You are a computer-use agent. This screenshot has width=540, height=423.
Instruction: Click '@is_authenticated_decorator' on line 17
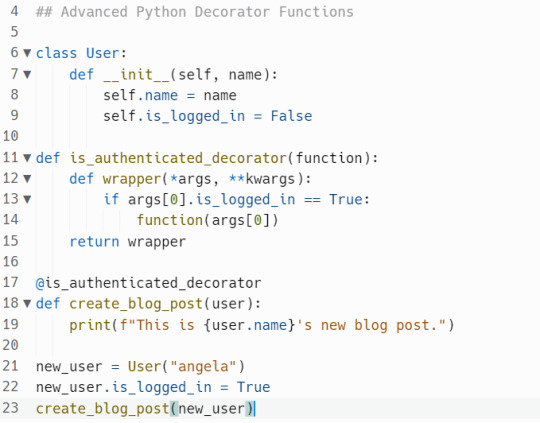click(x=148, y=283)
